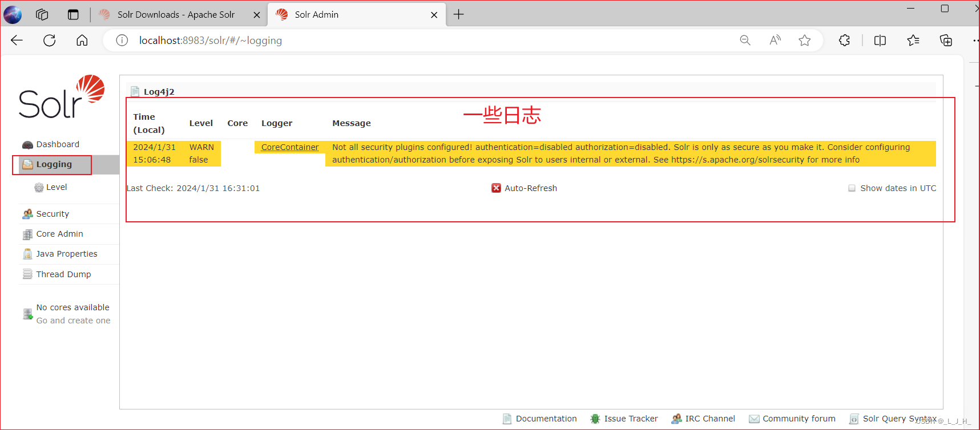Open tab actions menu

[73, 15]
